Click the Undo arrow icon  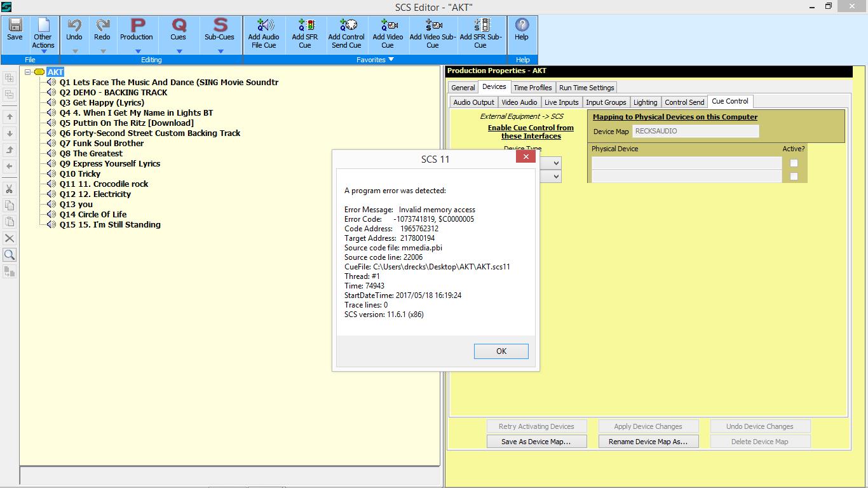click(x=74, y=26)
